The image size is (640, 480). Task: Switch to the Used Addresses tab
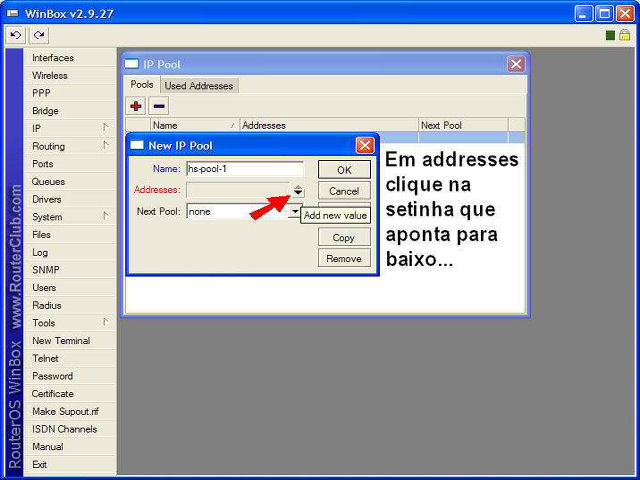point(199,86)
